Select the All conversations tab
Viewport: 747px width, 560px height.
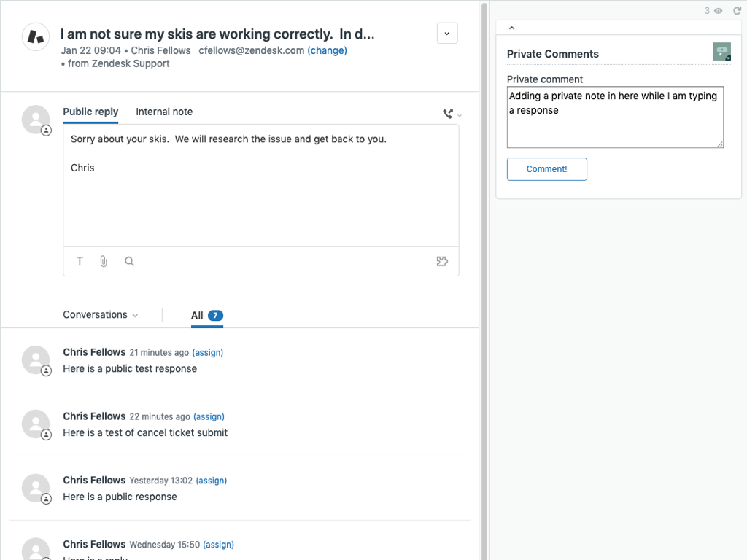click(198, 315)
